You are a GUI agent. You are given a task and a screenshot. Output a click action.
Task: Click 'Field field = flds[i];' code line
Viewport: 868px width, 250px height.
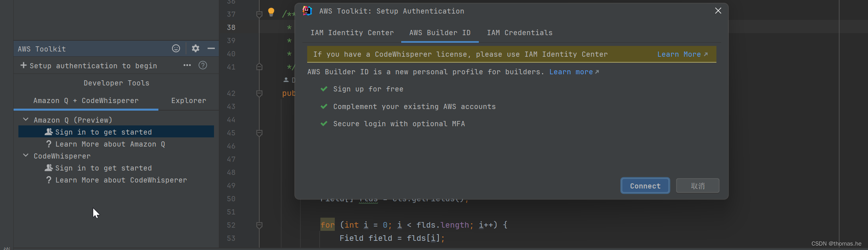click(392, 238)
